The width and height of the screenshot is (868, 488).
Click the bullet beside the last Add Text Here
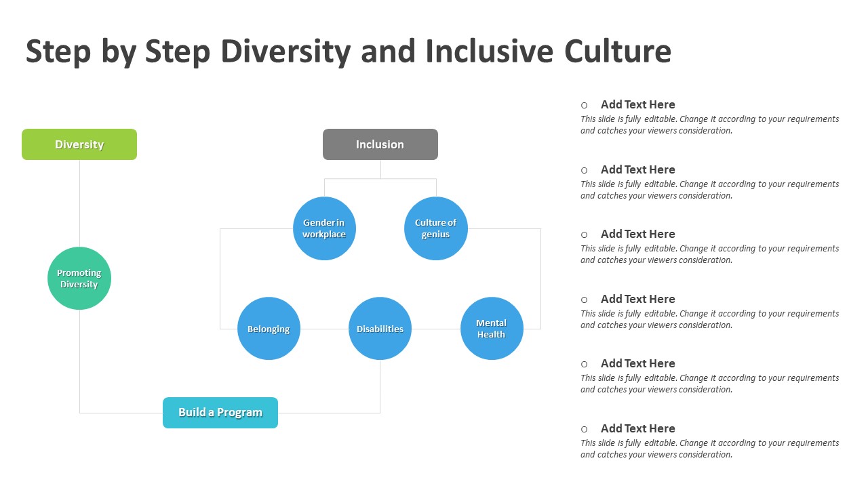[584, 429]
